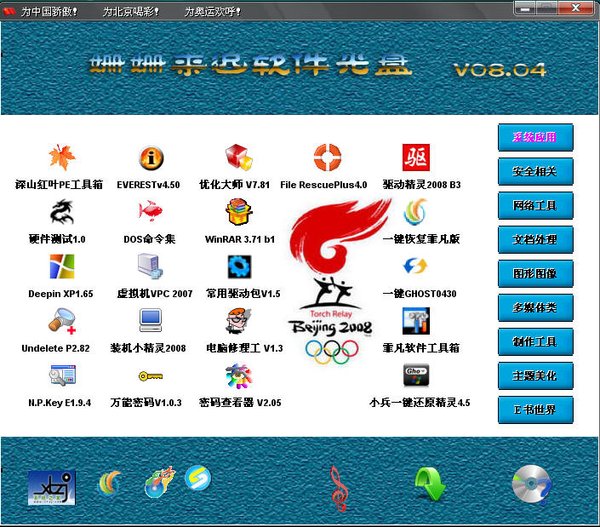Viewport: 600px width, 527px height.
Task: Launch File RescuePlus4.0 lifebuoy icon
Action: 327,157
